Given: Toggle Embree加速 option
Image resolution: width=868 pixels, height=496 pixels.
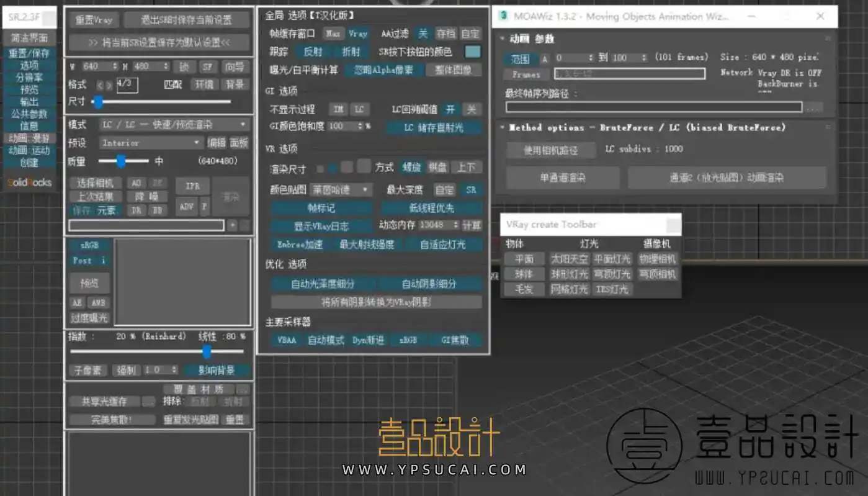Looking at the screenshot, I should pos(300,245).
